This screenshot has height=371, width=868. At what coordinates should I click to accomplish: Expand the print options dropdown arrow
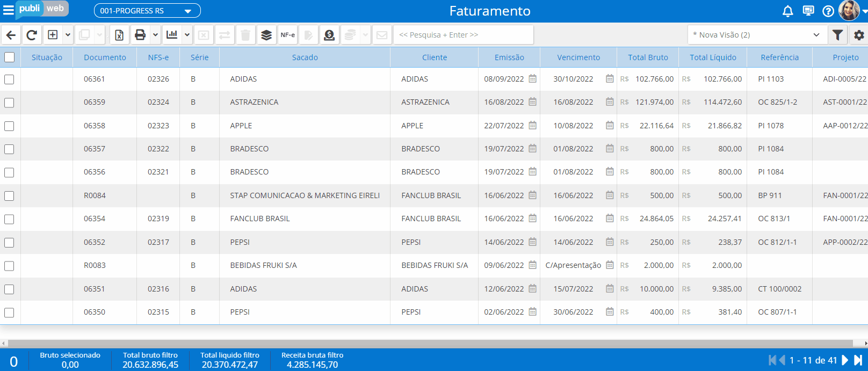[x=155, y=35]
